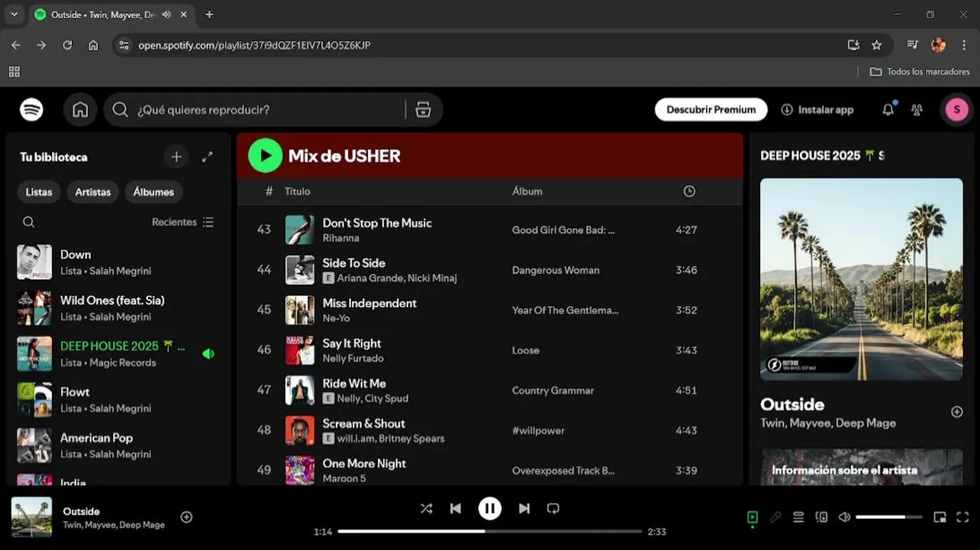
Task: Open the lyrics microphone icon
Action: pos(775,517)
